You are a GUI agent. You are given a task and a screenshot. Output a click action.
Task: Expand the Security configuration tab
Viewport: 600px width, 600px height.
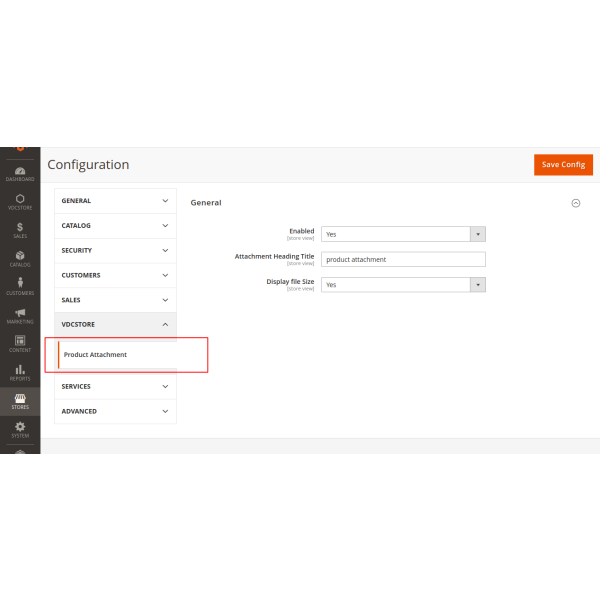pos(115,251)
